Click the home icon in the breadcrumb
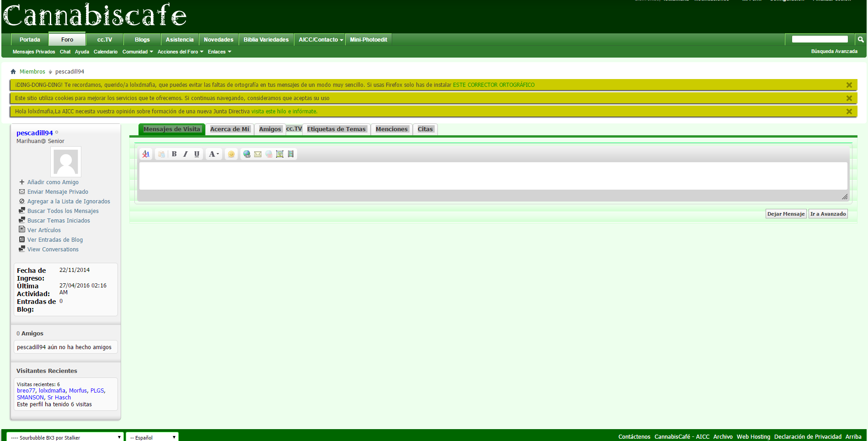868x441 pixels. (13, 71)
